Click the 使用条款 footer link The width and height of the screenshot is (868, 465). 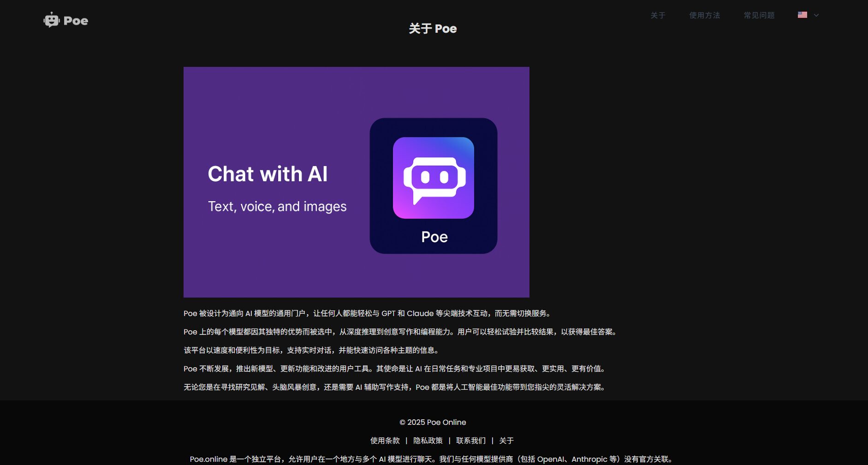pos(385,441)
